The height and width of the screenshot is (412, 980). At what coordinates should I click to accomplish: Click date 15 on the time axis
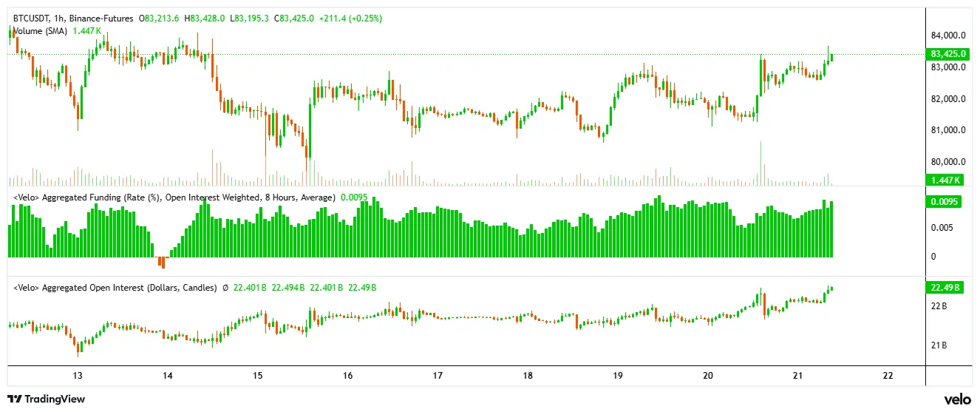click(258, 376)
